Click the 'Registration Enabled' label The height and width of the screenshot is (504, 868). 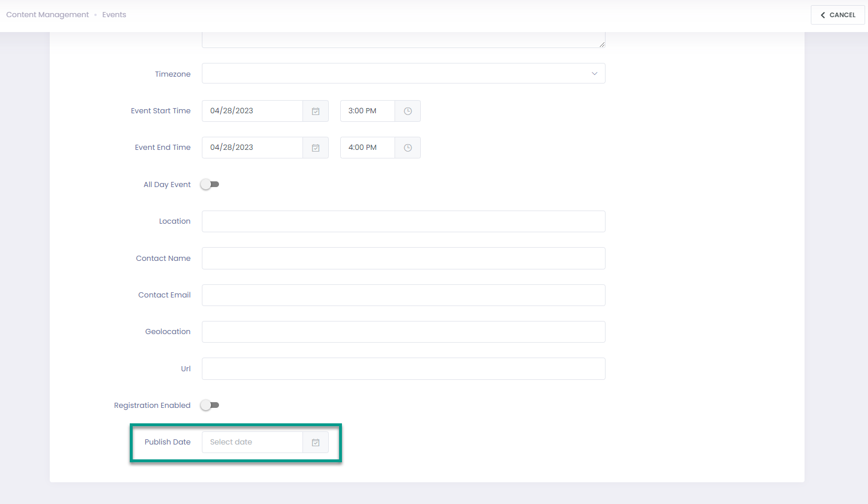click(x=152, y=406)
